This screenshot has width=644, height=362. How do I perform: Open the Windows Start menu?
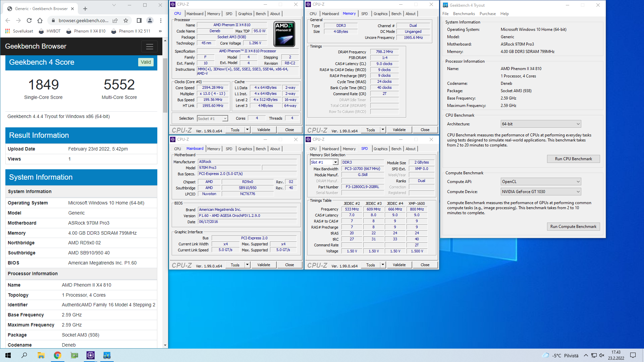pos(8,355)
